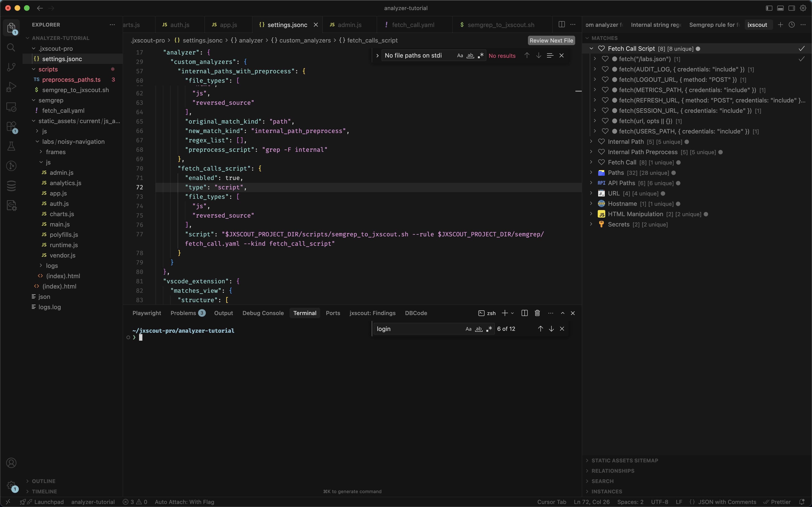Screen dimensions: 812x507
Task: Open admin.js in the explorer tree
Action: point(61,172)
